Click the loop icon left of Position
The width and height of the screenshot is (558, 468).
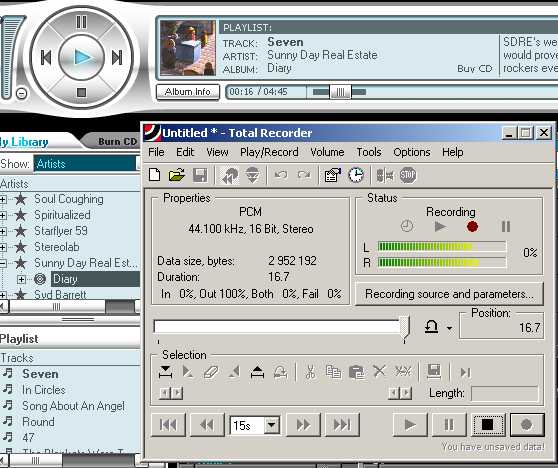coord(431,326)
